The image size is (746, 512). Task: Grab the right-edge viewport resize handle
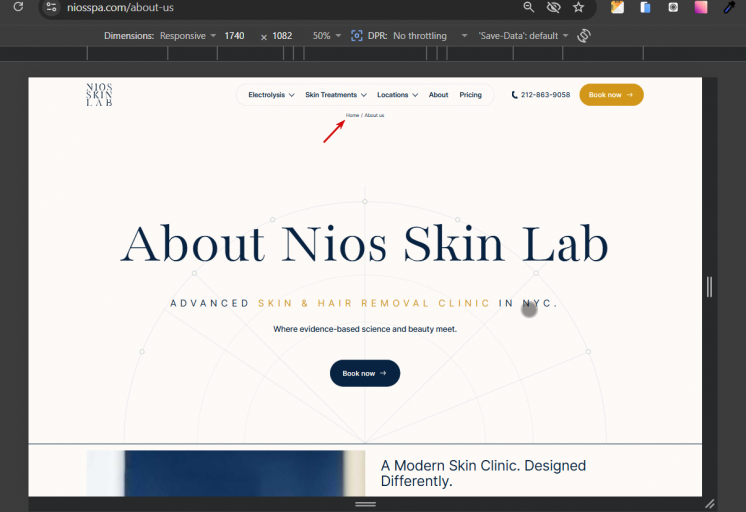pos(709,287)
